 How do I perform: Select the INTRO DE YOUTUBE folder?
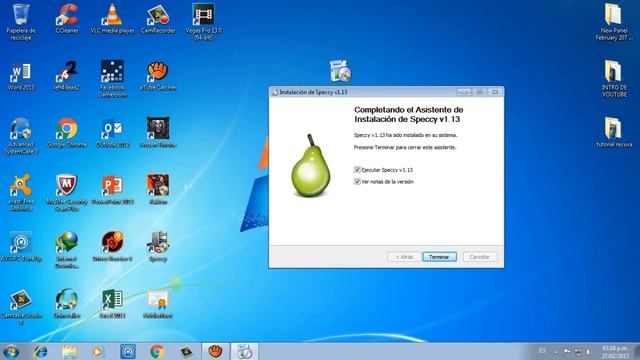tap(613, 79)
